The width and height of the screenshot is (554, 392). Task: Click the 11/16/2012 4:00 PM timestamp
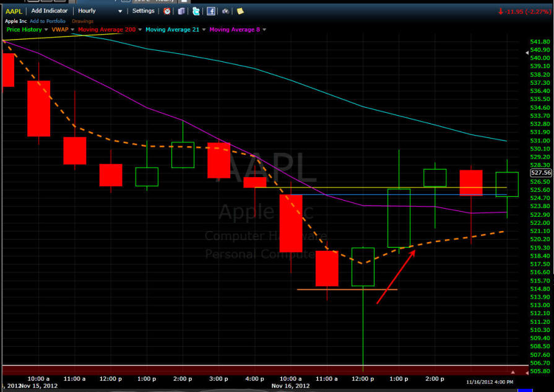(x=490, y=382)
